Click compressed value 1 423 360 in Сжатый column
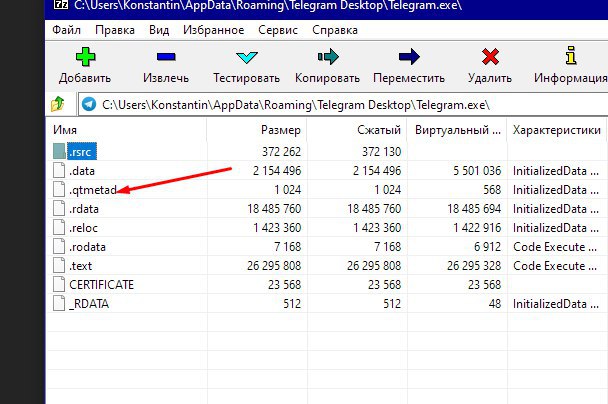 pyautogui.click(x=377, y=228)
